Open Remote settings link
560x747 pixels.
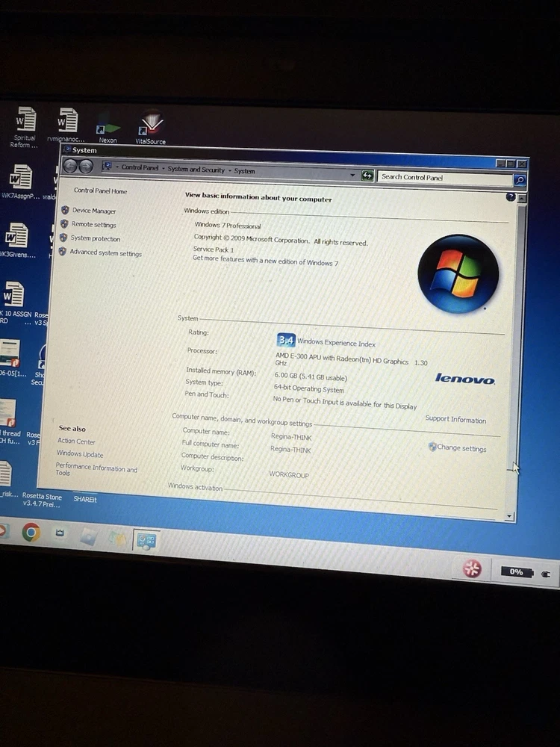pyautogui.click(x=94, y=225)
